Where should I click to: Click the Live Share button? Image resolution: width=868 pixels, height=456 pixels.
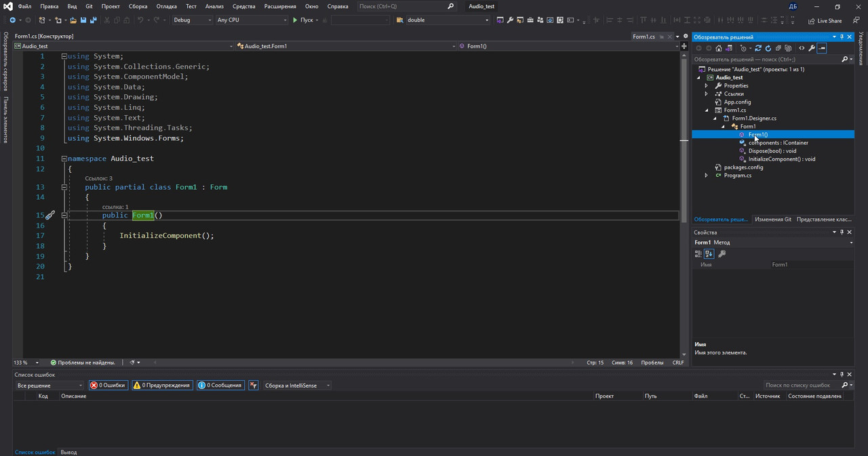point(825,20)
